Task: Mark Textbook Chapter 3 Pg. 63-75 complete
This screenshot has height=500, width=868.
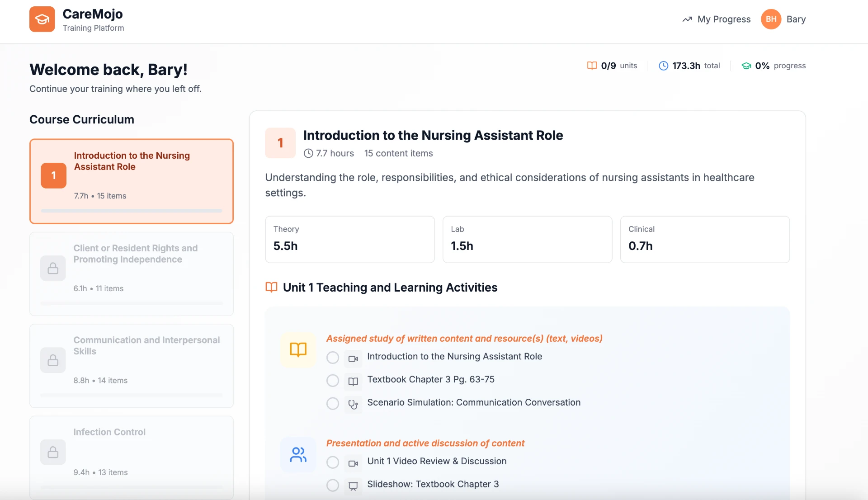Action: click(x=333, y=381)
